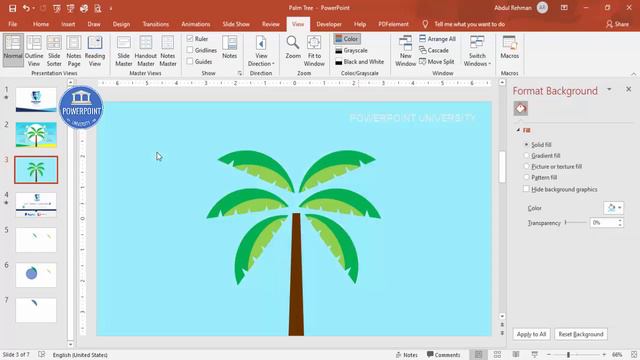640x360 pixels.
Task: Open Notes Master view
Action: coord(168,50)
